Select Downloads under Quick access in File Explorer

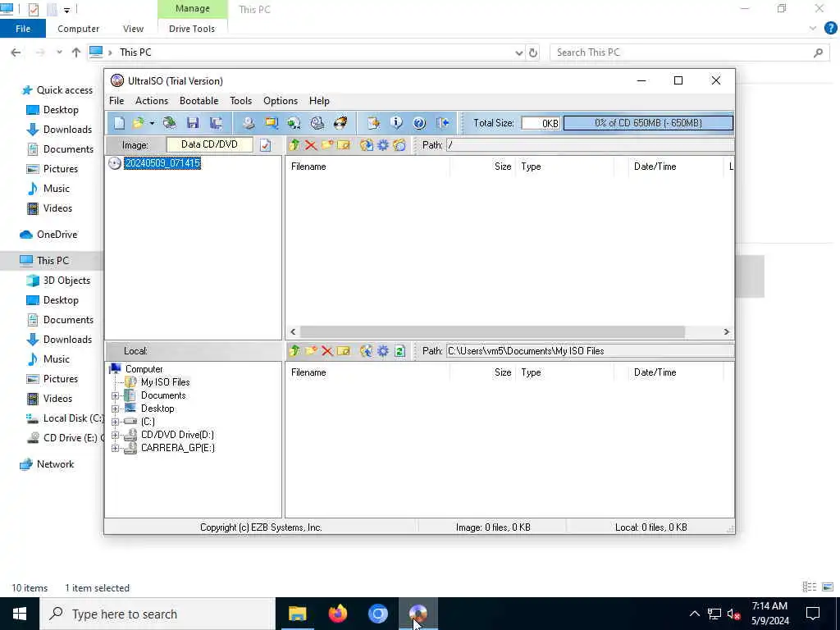pyautogui.click(x=67, y=130)
